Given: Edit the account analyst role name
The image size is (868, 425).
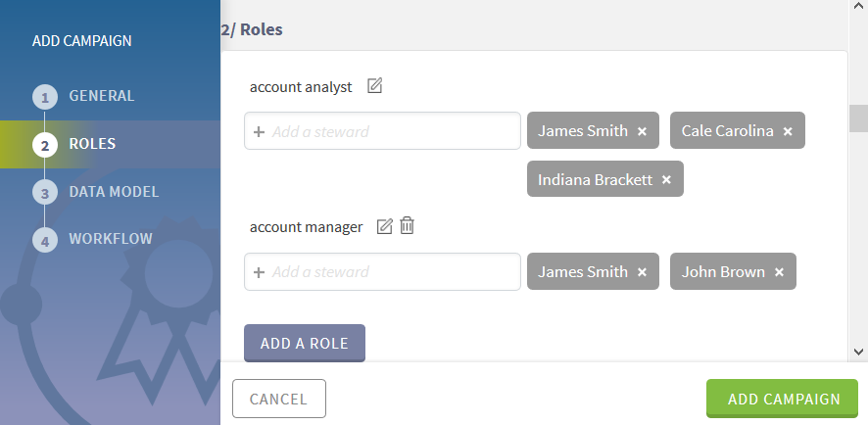Looking at the screenshot, I should [374, 86].
